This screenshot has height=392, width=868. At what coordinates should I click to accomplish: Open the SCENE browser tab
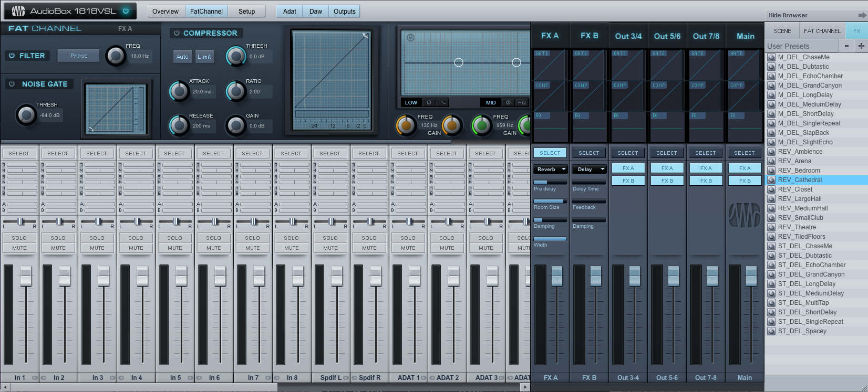pos(782,31)
